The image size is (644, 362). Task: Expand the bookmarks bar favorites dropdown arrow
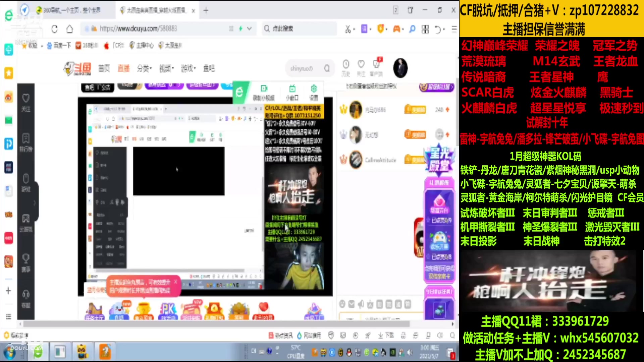coord(42,46)
